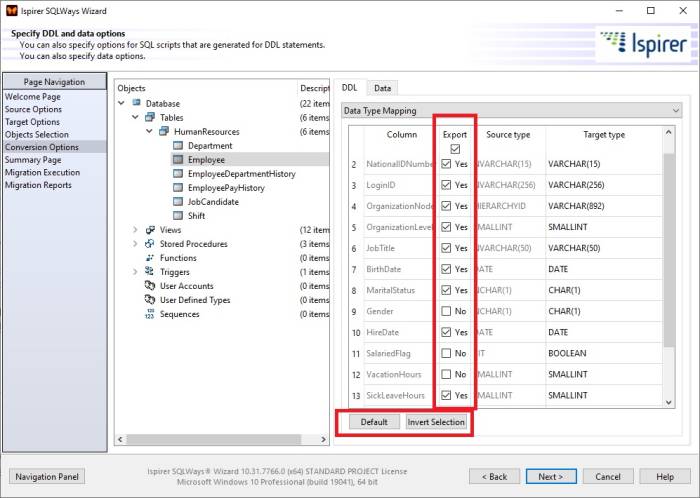Screen dimensions: 700x498
Task: Click the Department table icon
Action: [178, 145]
